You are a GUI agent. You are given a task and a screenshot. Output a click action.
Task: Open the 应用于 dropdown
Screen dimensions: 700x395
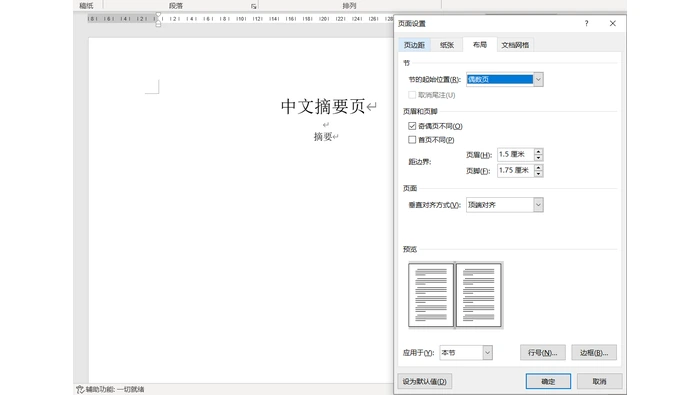[x=488, y=353]
